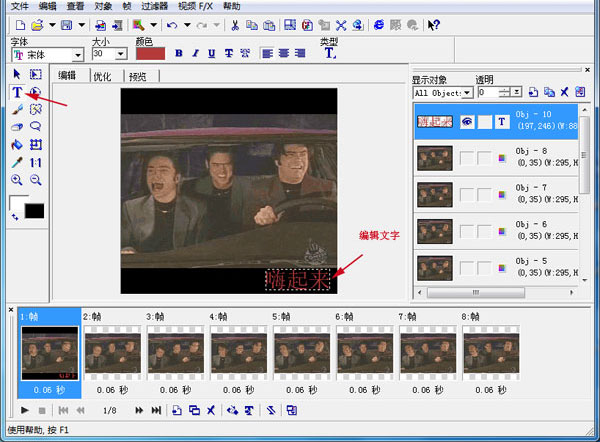Open the 文件 menu
The image size is (600, 442).
click(20, 6)
